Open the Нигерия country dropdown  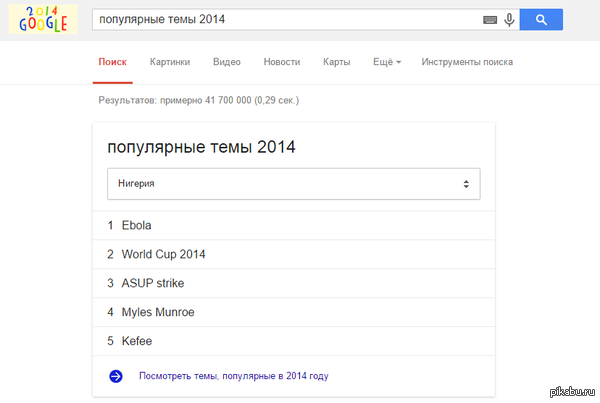[x=293, y=184]
